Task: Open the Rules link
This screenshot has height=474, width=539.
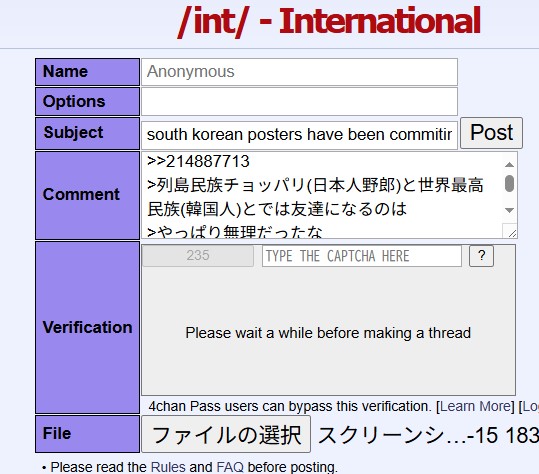Action: [168, 467]
